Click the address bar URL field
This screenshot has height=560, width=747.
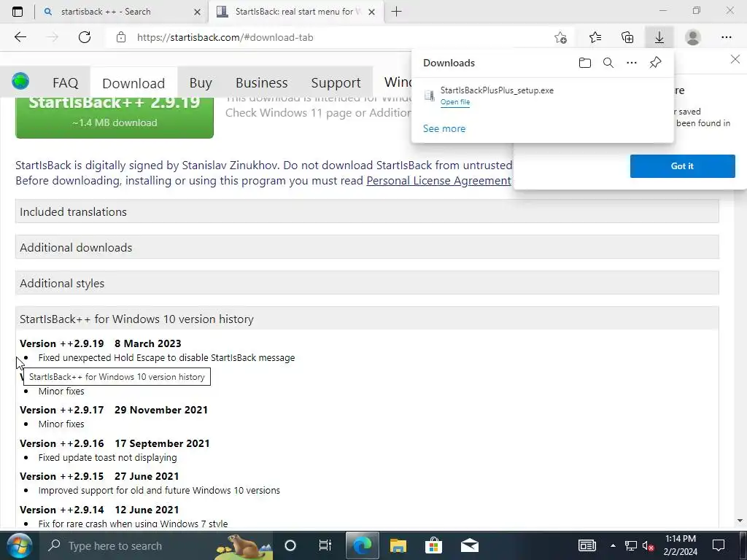point(333,37)
